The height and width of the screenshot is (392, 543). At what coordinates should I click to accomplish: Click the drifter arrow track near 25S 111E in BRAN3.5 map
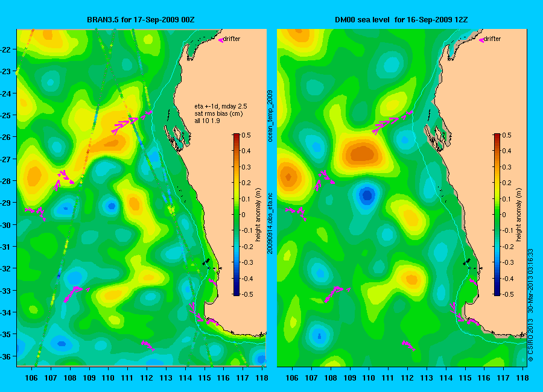pos(132,122)
